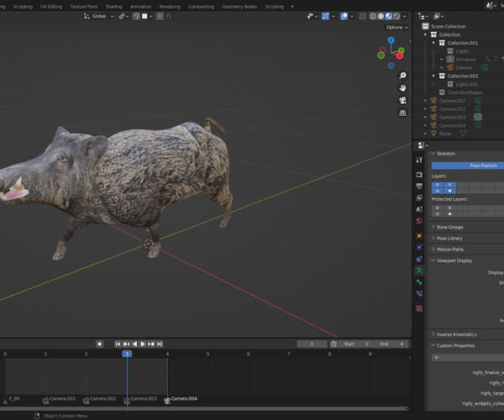Toggle show overlays button
The width and height of the screenshot is (504, 420).
pyautogui.click(x=344, y=16)
